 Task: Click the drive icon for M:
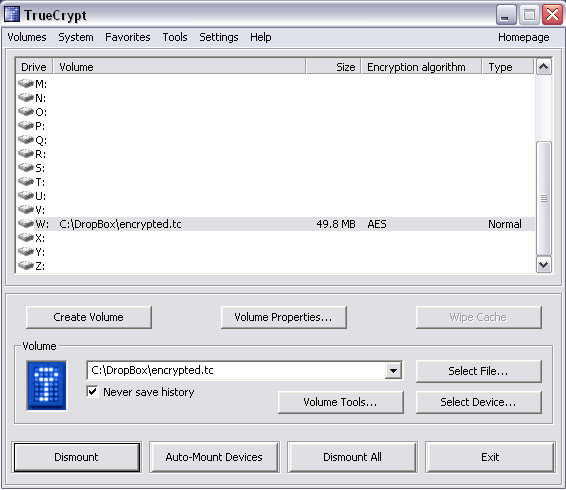tap(26, 84)
